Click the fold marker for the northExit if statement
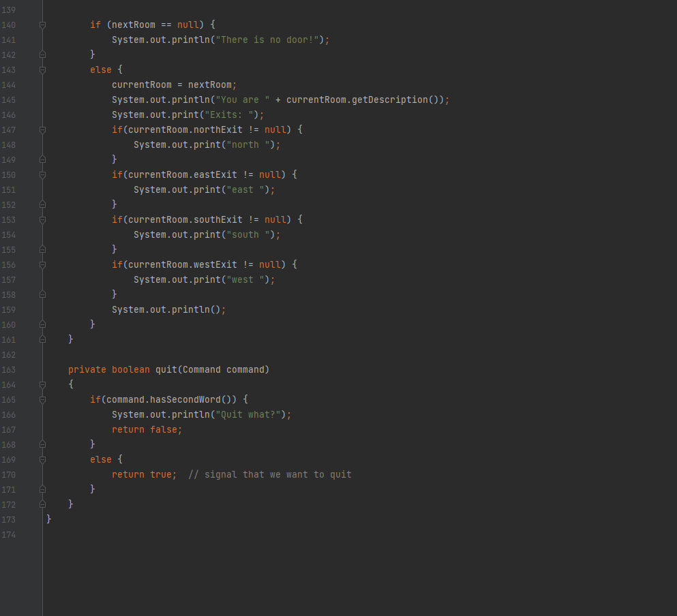Screen dimensions: 677x616 click(42, 129)
